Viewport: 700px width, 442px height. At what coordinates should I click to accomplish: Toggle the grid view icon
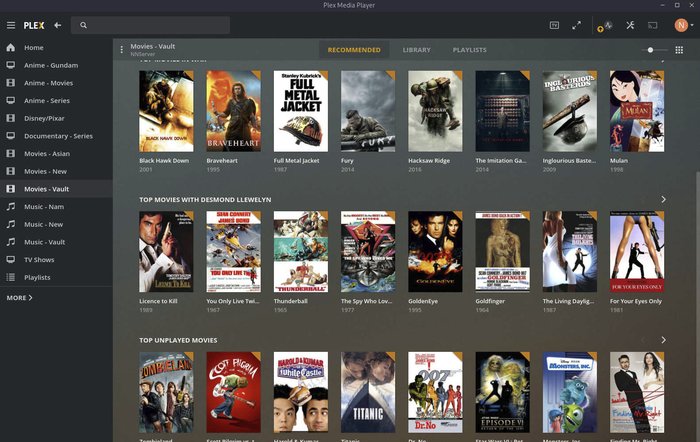679,50
